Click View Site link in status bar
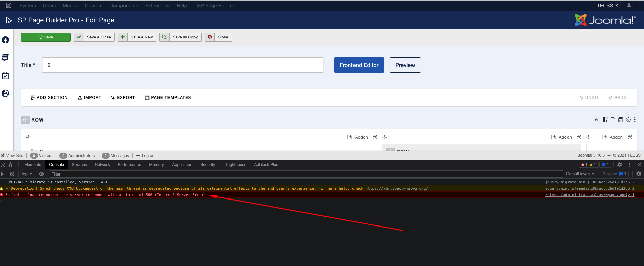 [x=12, y=156]
